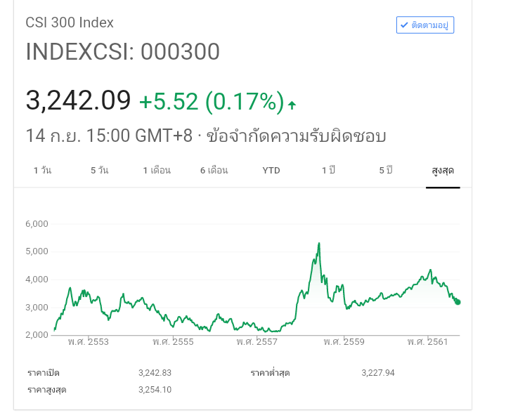Viewport: 506px width, 420px height.
Task: Switch to the 6 เดือน tab
Action: [214, 171]
